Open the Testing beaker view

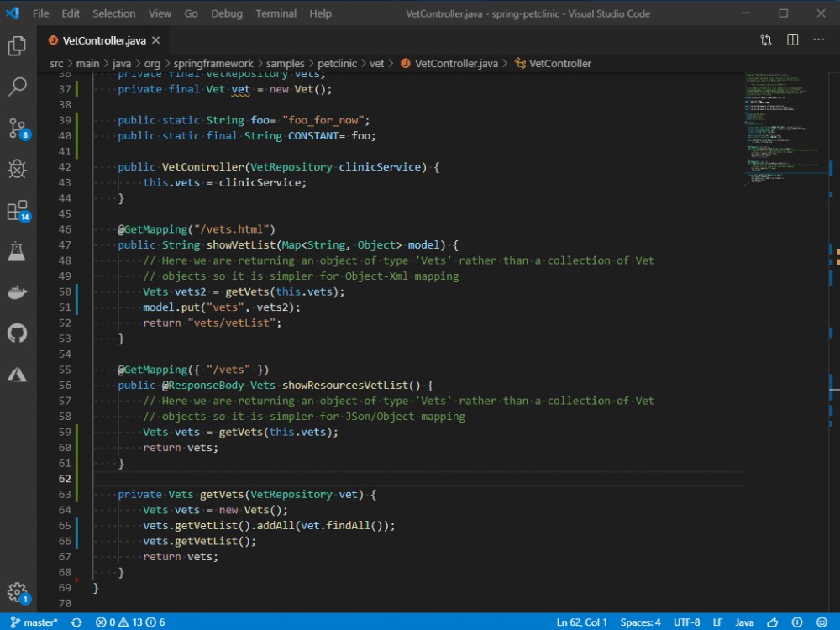click(18, 250)
